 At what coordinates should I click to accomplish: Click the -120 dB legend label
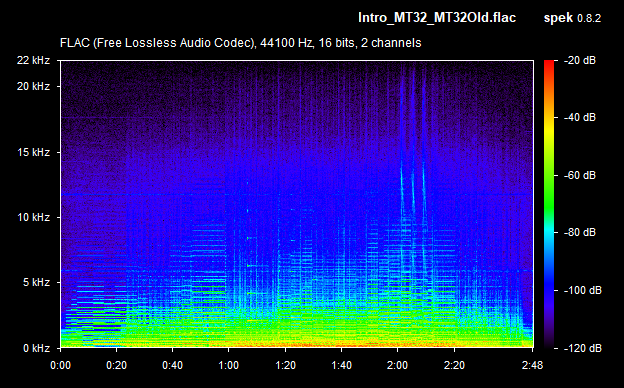coord(583,348)
